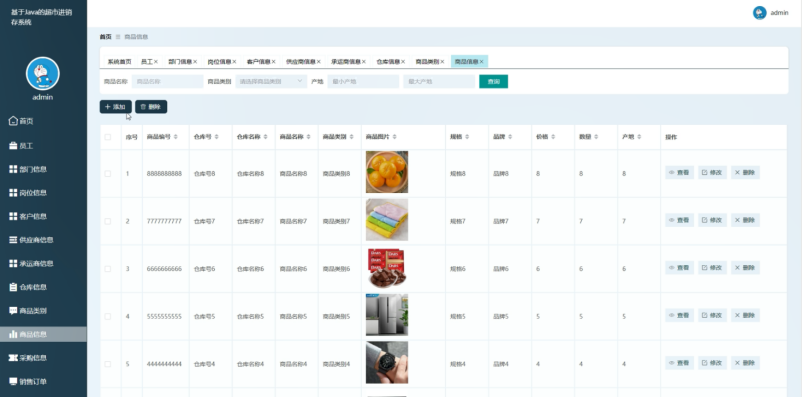Click the 查询 search button

(494, 81)
